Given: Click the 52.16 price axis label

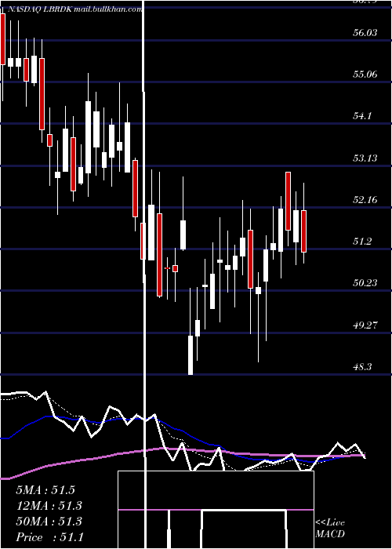Looking at the screenshot, I should coord(365,200).
